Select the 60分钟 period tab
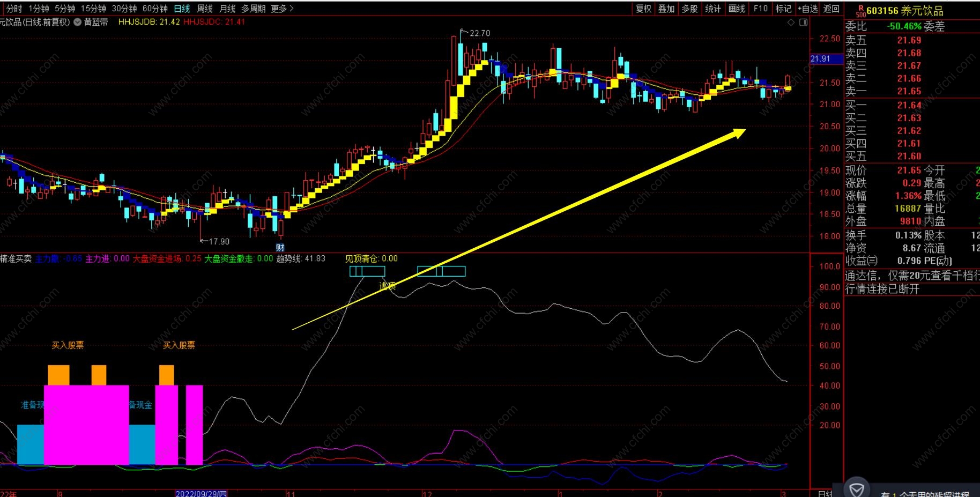980x497 pixels. coord(155,9)
